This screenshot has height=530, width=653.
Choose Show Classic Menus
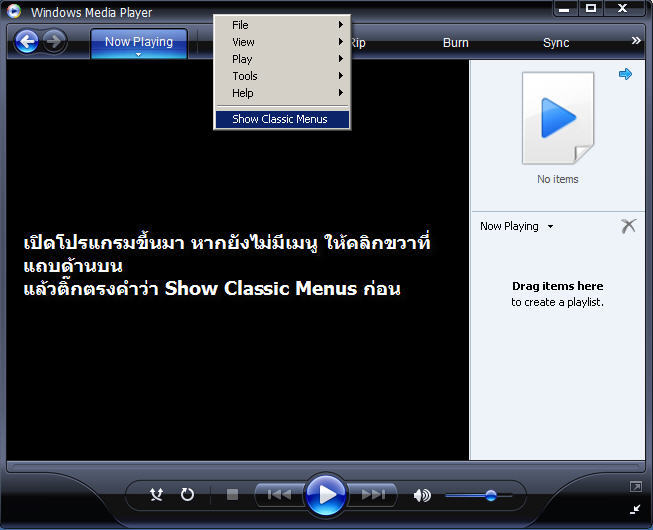[x=282, y=119]
